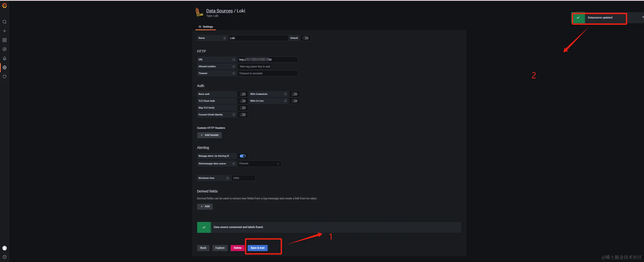The image size is (644, 262).
Task: Open the Dashboards grid icon
Action: [5, 40]
